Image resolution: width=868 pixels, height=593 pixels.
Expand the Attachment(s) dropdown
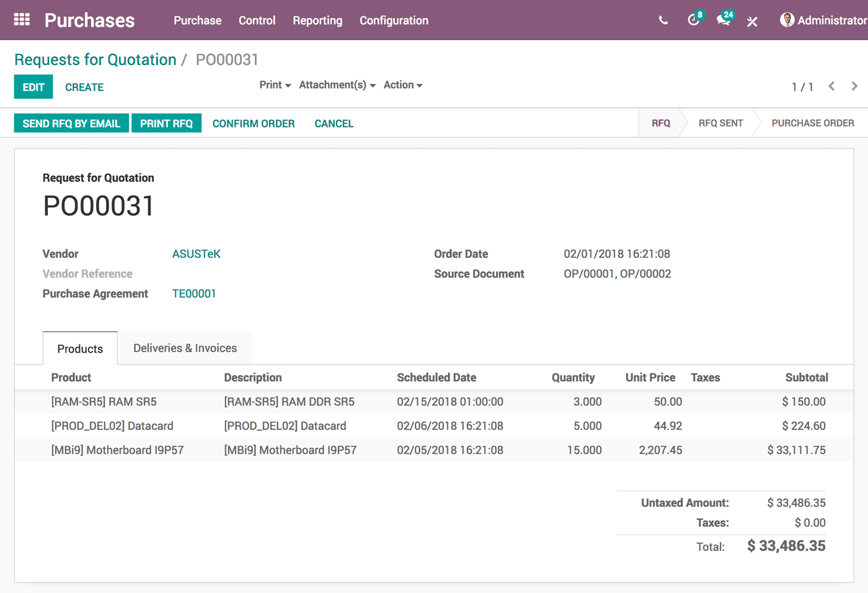coord(337,85)
